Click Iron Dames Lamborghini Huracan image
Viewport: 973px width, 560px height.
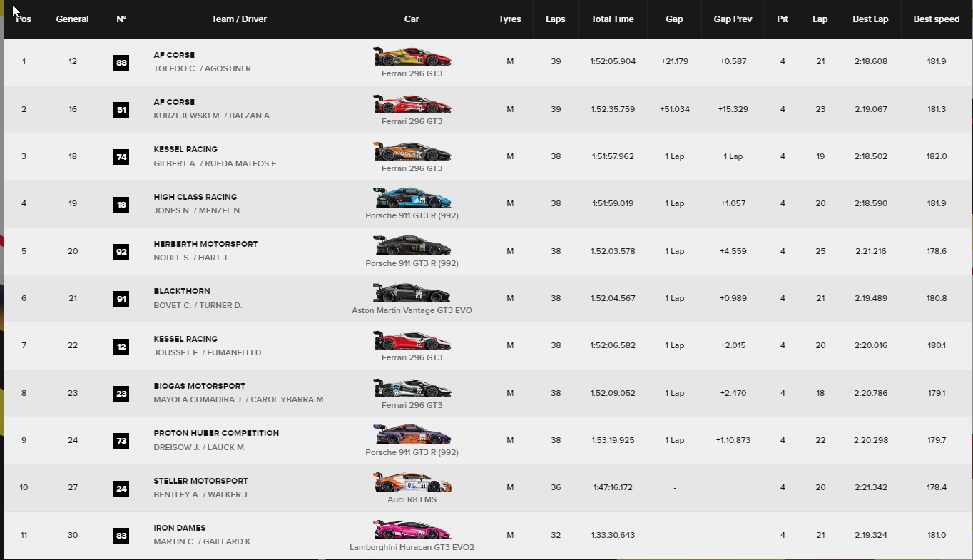point(412,530)
